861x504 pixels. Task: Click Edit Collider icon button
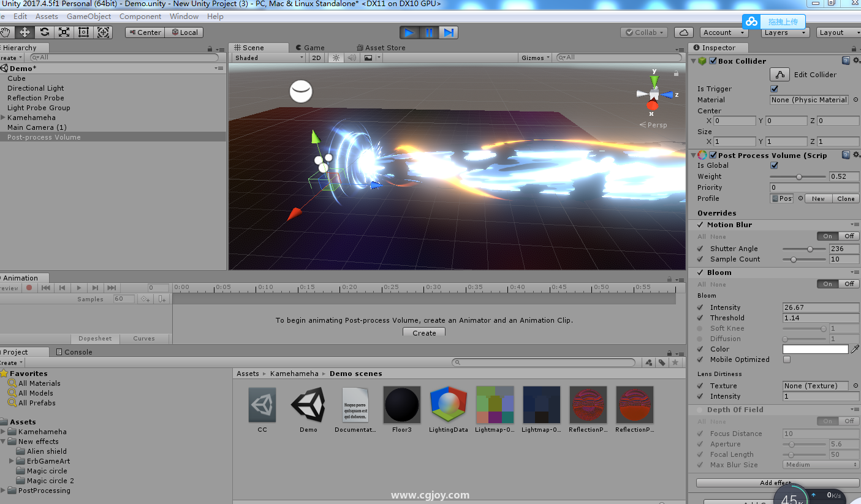tap(779, 75)
